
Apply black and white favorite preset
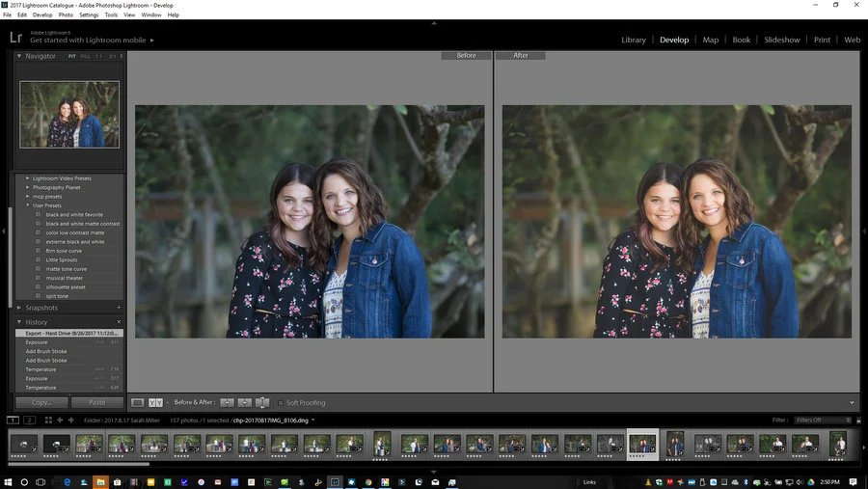[74, 214]
